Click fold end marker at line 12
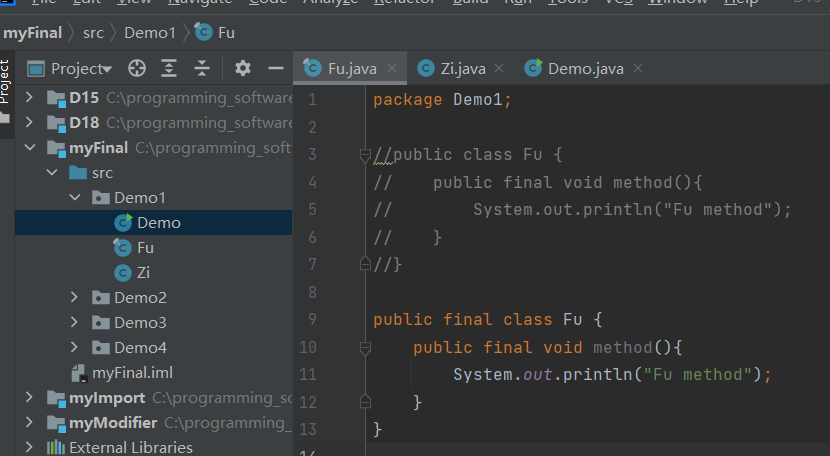 click(365, 402)
